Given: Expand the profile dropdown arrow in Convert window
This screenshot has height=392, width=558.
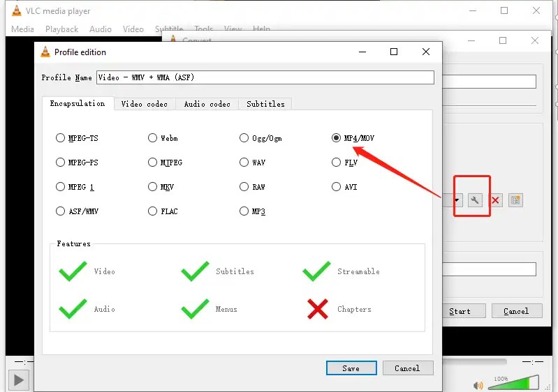Looking at the screenshot, I should [457, 200].
